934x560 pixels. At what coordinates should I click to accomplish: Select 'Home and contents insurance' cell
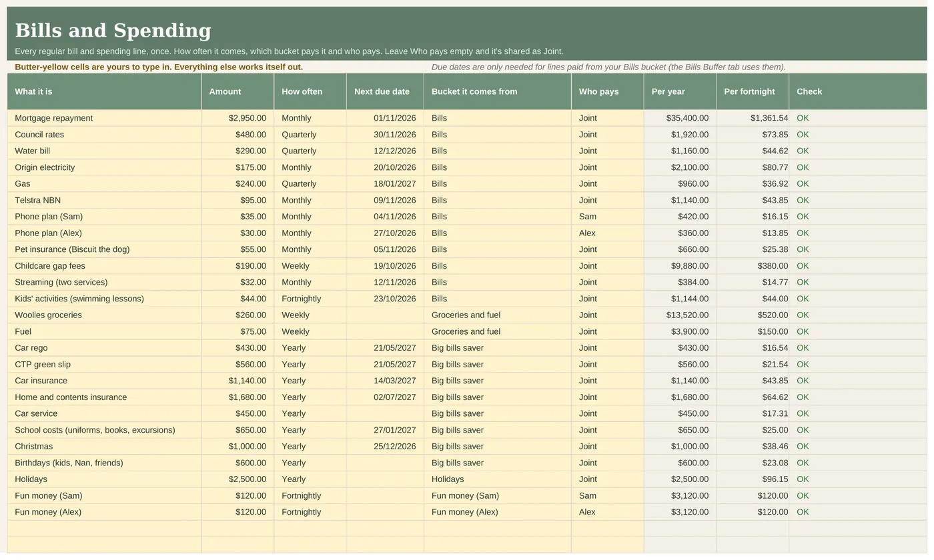[104, 397]
